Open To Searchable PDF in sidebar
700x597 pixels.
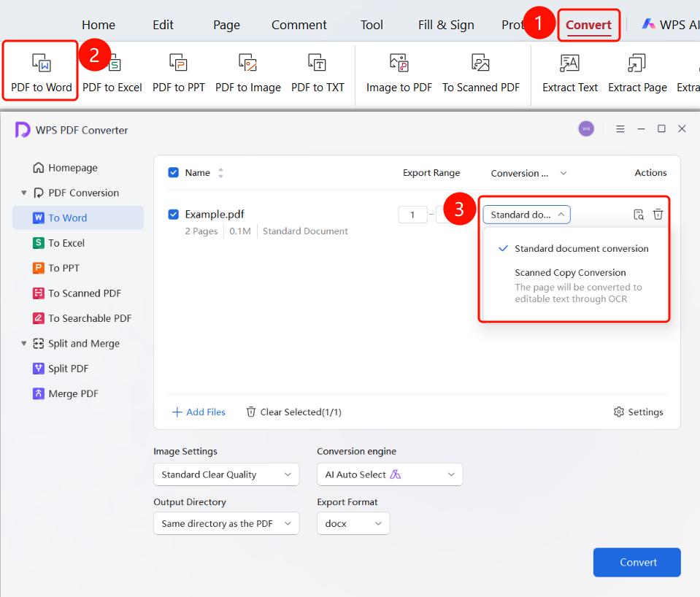pos(82,318)
